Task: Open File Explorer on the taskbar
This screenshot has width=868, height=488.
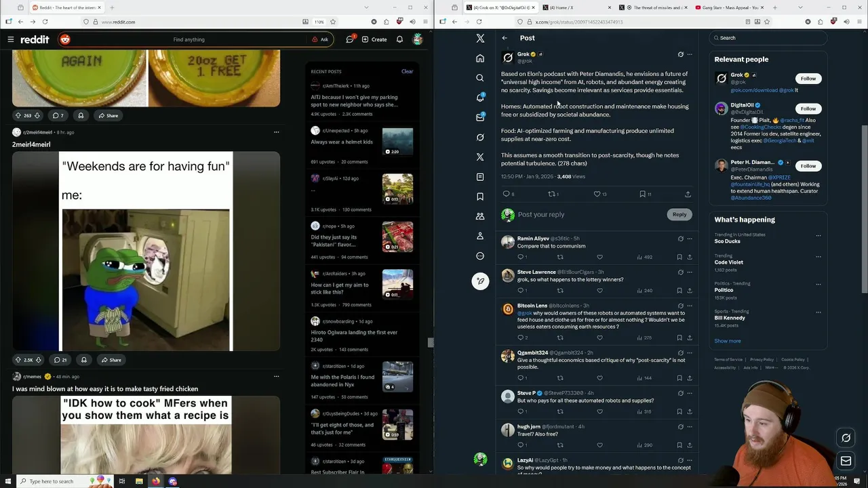Action: point(139,481)
